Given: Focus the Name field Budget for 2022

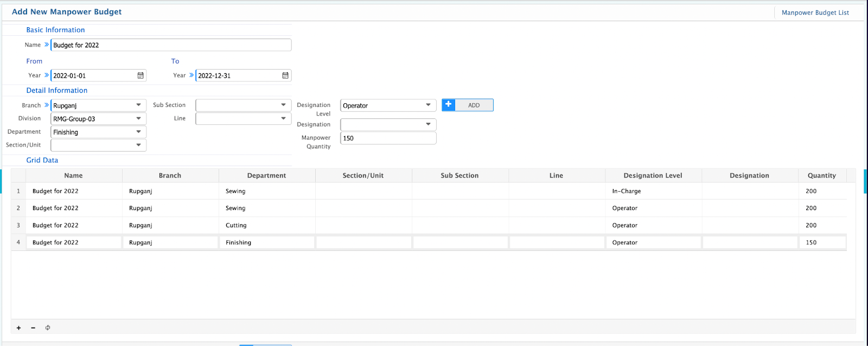Looking at the screenshot, I should pyautogui.click(x=171, y=45).
